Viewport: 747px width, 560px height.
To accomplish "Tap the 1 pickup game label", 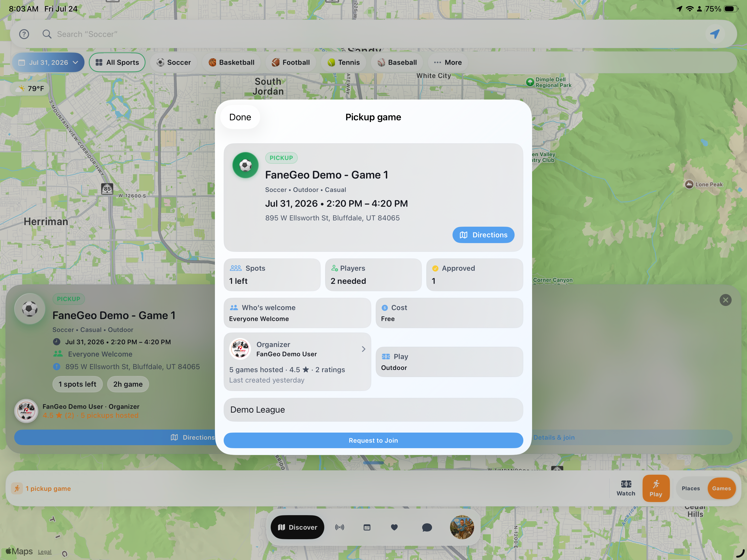I will (x=48, y=488).
